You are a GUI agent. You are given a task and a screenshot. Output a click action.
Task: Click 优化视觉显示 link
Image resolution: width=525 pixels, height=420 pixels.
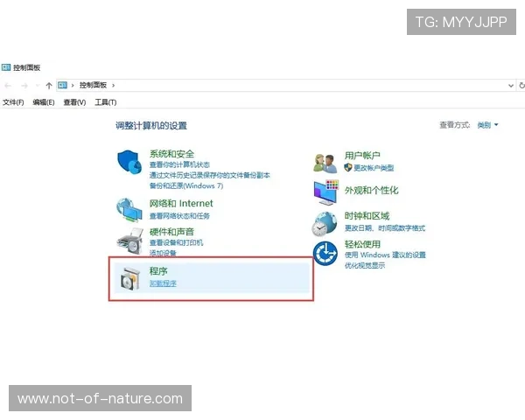tap(365, 265)
